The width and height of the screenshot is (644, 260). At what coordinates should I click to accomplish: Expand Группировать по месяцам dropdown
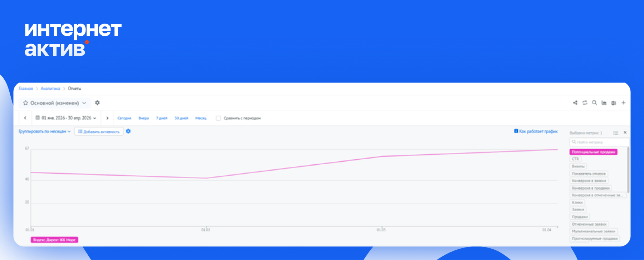(x=45, y=131)
